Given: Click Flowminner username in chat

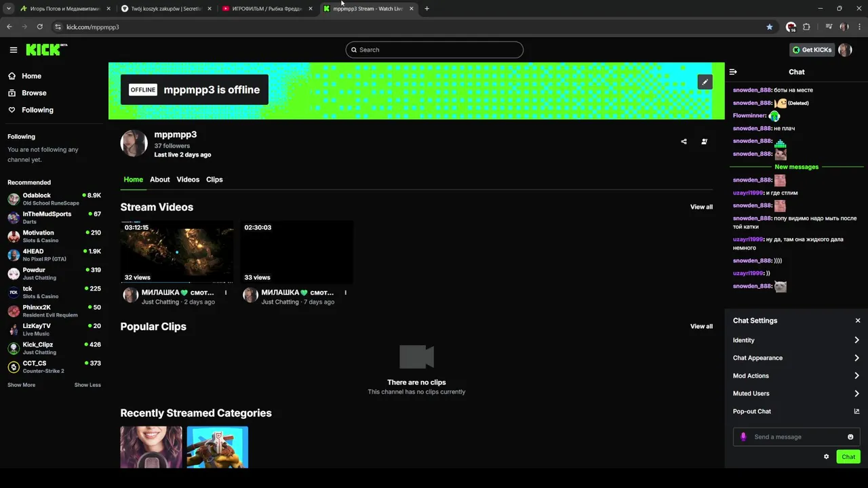Looking at the screenshot, I should (749, 116).
